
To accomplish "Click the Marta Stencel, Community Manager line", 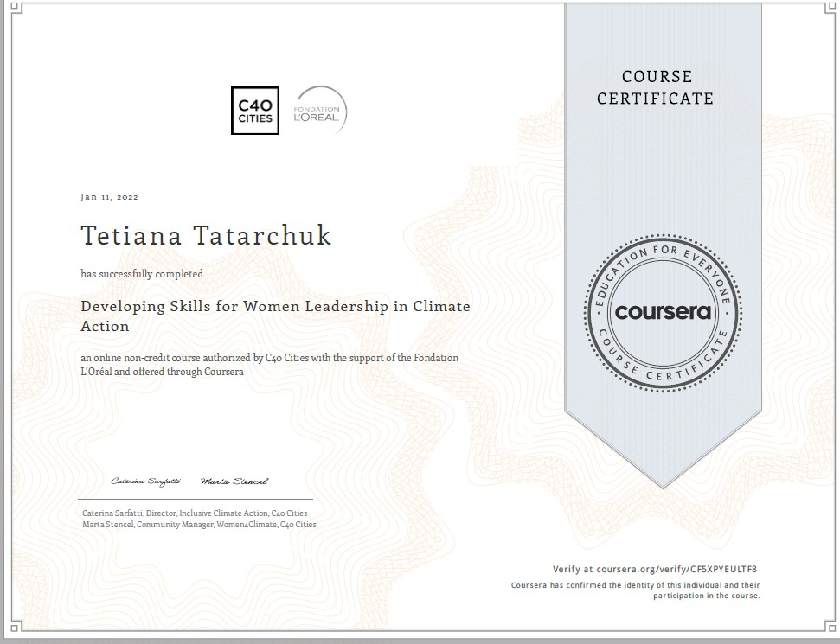I will coord(199,525).
